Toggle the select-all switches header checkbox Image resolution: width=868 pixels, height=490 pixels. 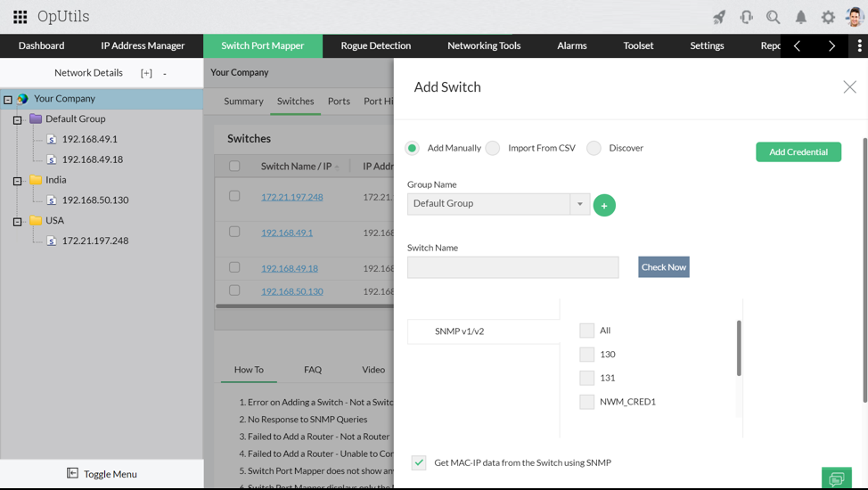pyautogui.click(x=234, y=166)
